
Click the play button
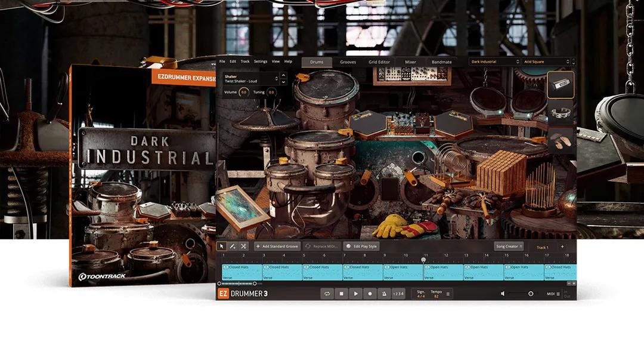pyautogui.click(x=355, y=294)
